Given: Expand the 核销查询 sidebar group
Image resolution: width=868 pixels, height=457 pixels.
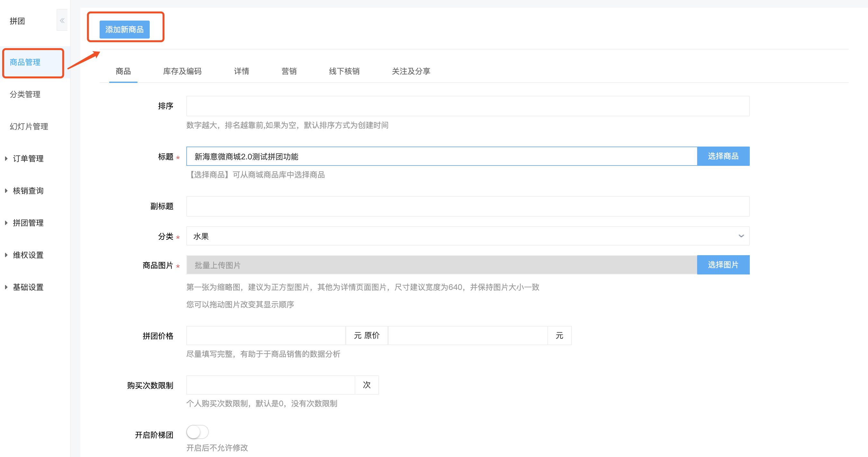Looking at the screenshot, I should pyautogui.click(x=28, y=191).
